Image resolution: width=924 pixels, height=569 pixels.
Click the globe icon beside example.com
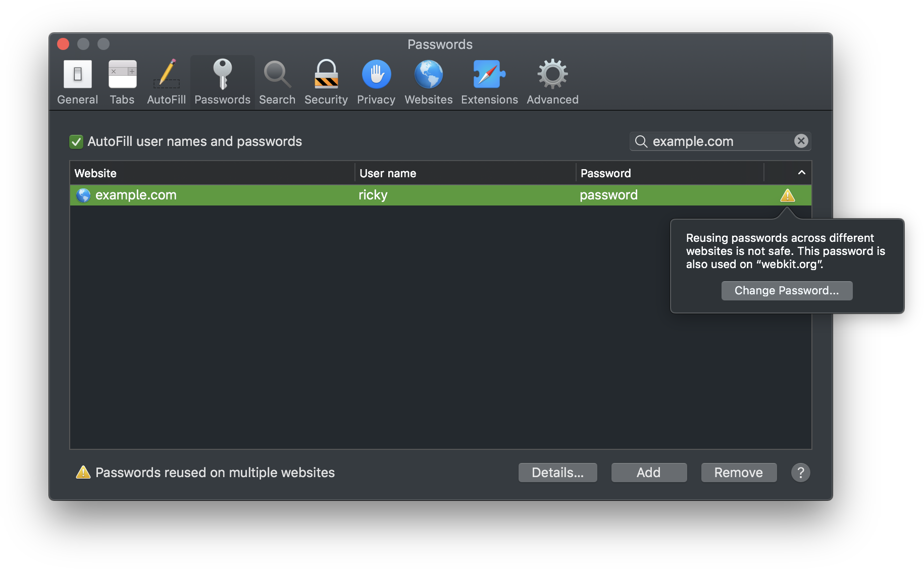pyautogui.click(x=83, y=195)
